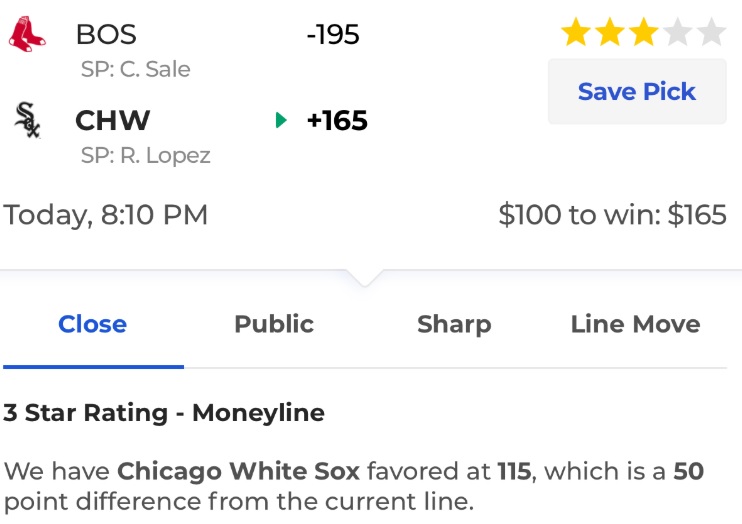Click the $100 to win: $165 payout
742x524 pixels.
(612, 214)
